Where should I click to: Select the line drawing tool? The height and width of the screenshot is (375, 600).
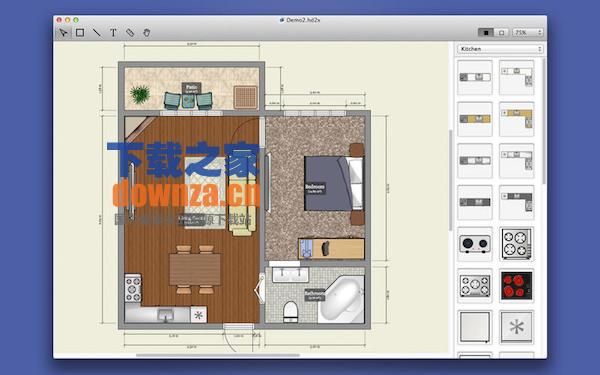(x=96, y=33)
